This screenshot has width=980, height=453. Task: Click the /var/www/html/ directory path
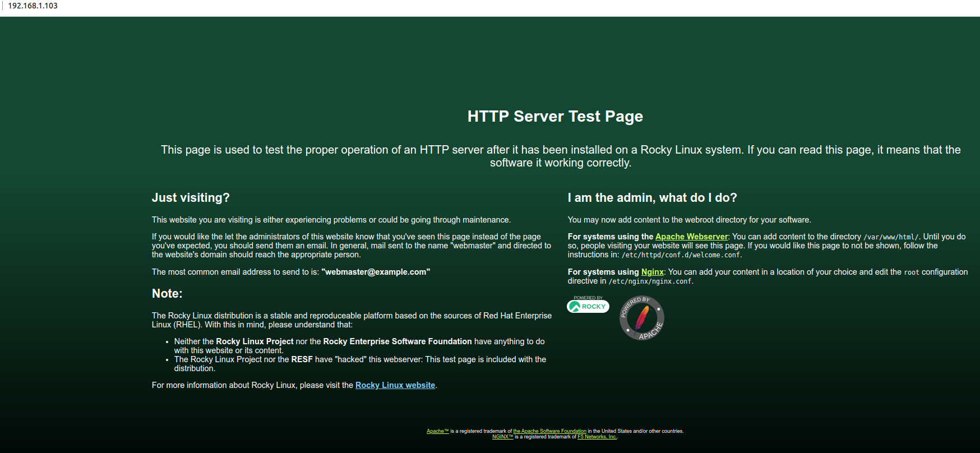(x=891, y=237)
